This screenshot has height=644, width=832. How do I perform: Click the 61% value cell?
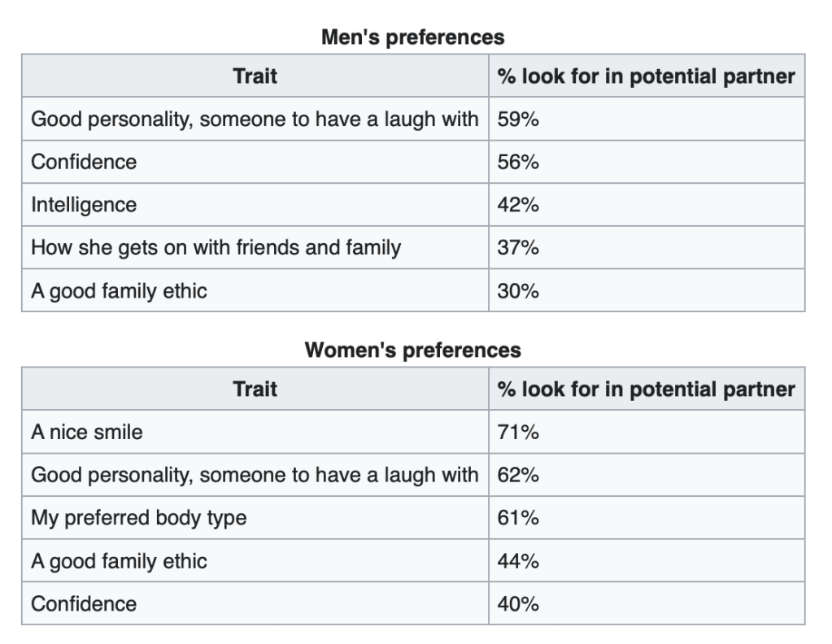pyautogui.click(x=518, y=518)
